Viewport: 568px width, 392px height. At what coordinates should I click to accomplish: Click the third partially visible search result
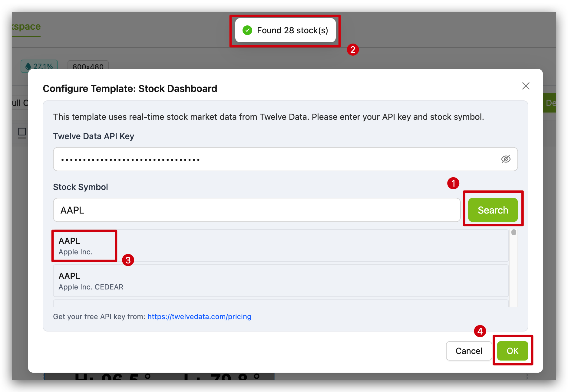click(281, 303)
